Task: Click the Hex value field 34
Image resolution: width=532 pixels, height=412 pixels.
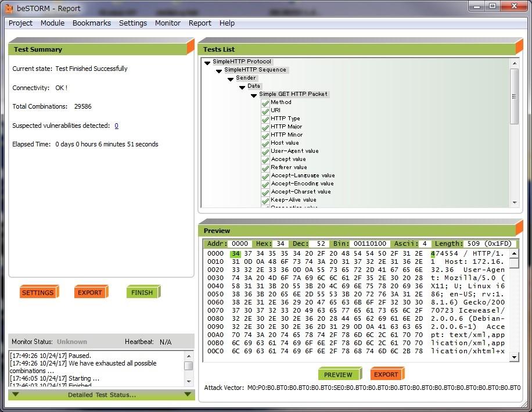Action: (281, 243)
